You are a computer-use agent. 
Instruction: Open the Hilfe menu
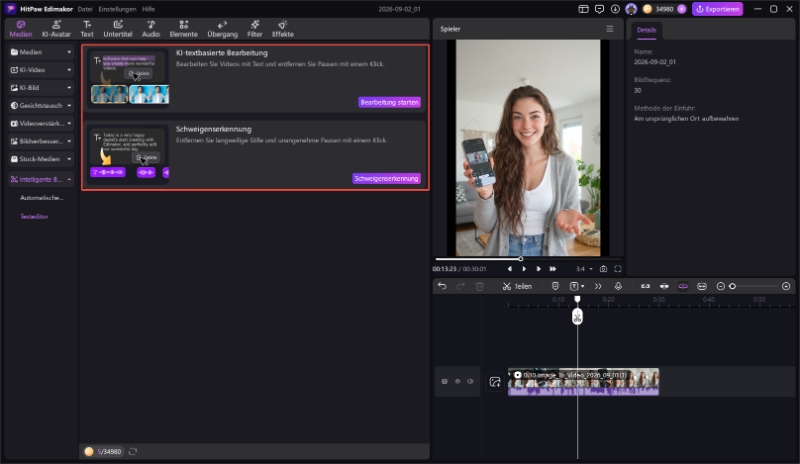(148, 9)
